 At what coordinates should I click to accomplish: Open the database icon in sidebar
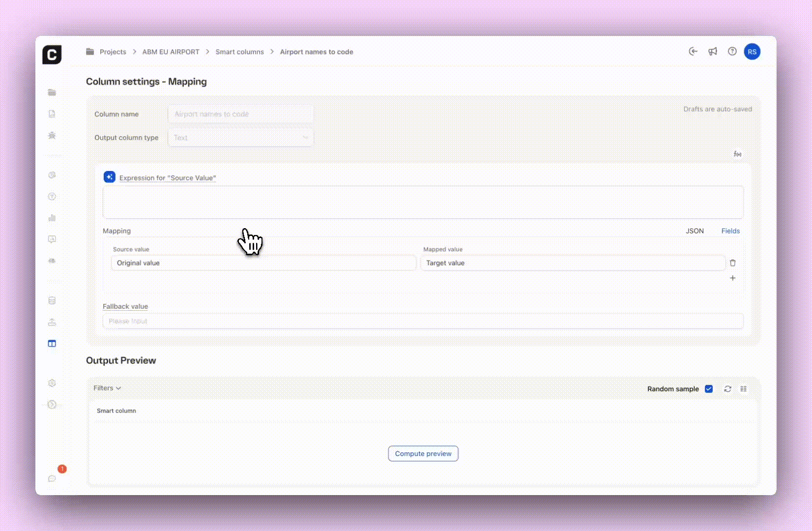click(x=52, y=301)
